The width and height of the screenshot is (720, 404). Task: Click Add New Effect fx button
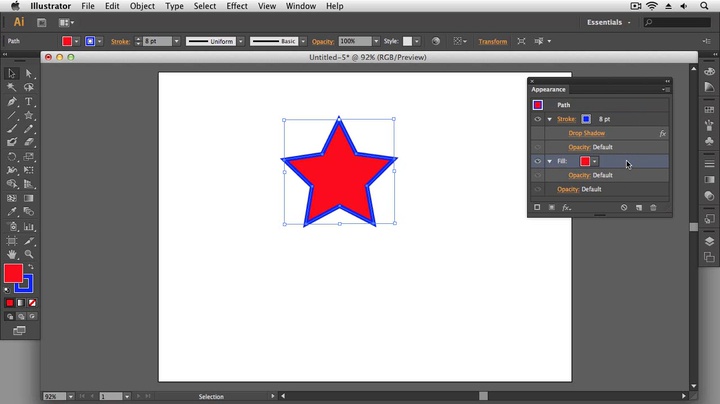point(566,207)
